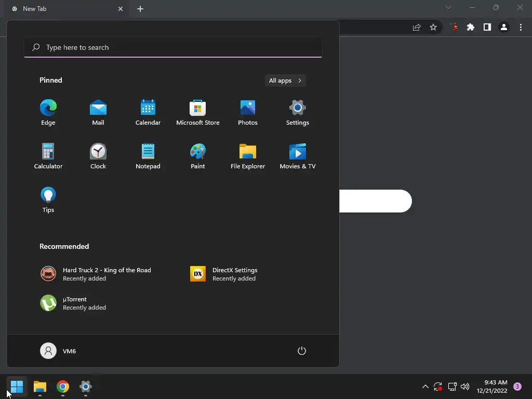Show All apps list
532x399 pixels.
click(285, 81)
